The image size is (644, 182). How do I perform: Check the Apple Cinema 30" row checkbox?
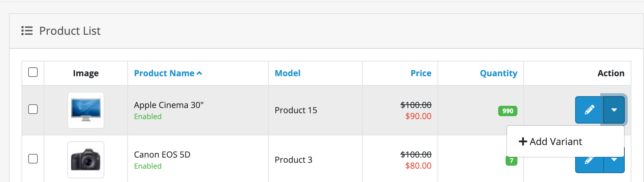[x=33, y=109]
